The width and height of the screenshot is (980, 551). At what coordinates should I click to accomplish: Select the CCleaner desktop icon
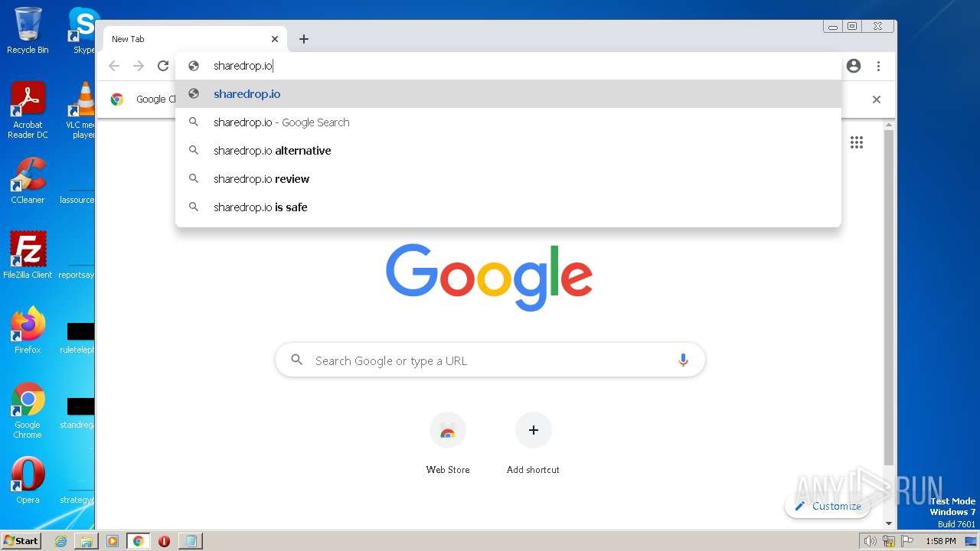[28, 181]
